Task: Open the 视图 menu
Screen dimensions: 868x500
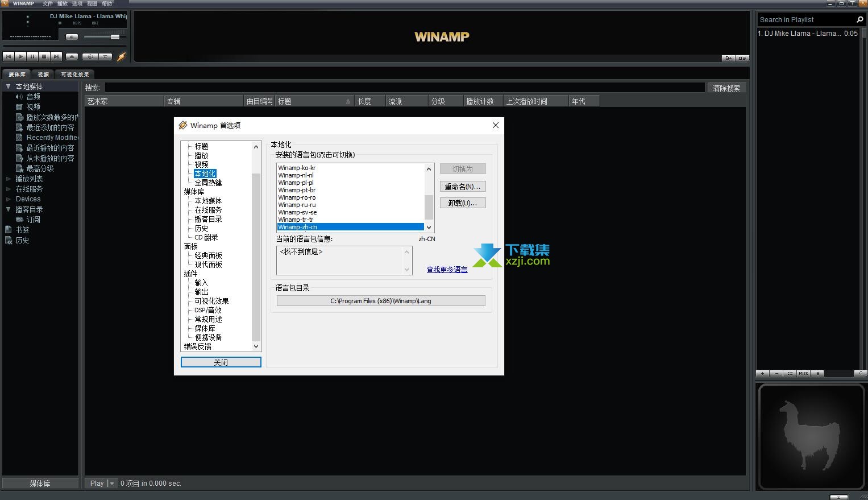Action: (x=92, y=3)
